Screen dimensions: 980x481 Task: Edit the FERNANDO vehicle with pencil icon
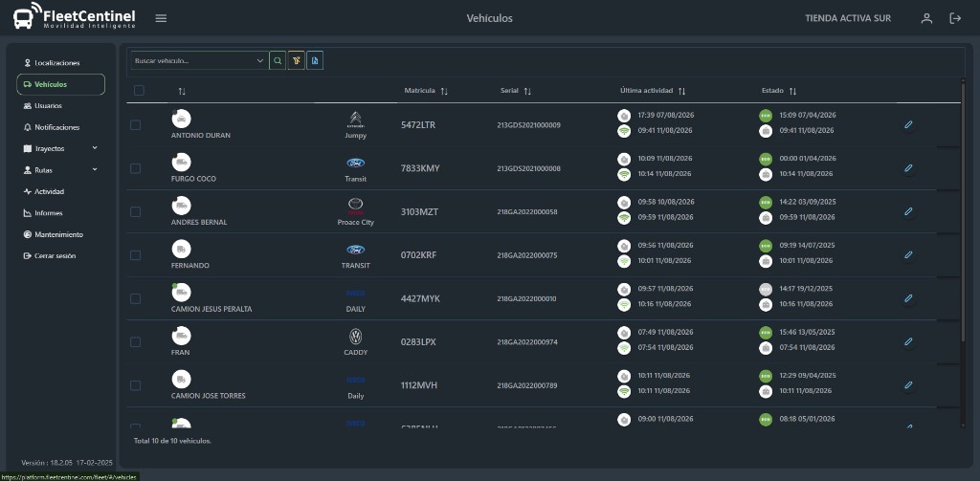tap(909, 255)
